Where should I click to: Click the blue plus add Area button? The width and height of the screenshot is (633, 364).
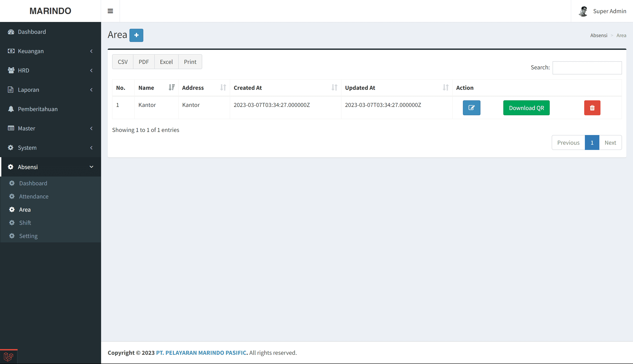click(x=136, y=35)
